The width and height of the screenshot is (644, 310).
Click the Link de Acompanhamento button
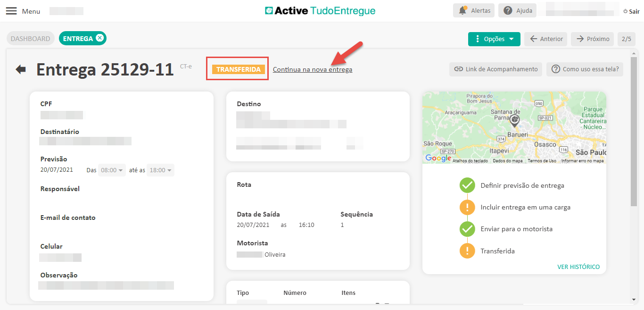coord(495,69)
